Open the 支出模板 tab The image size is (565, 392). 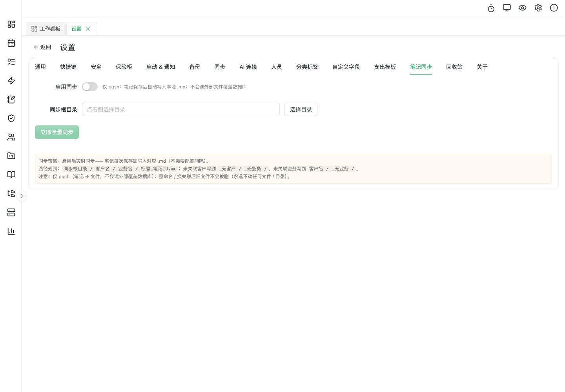(385, 67)
